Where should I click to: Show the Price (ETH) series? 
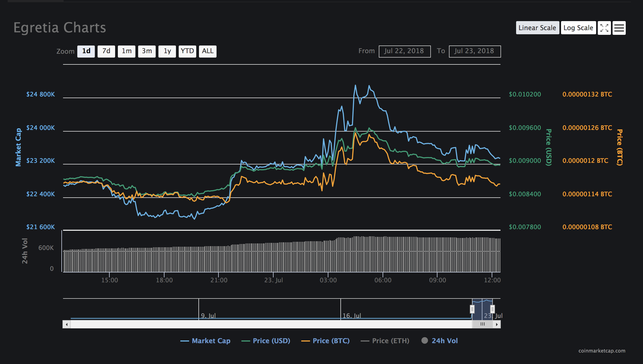click(385, 341)
